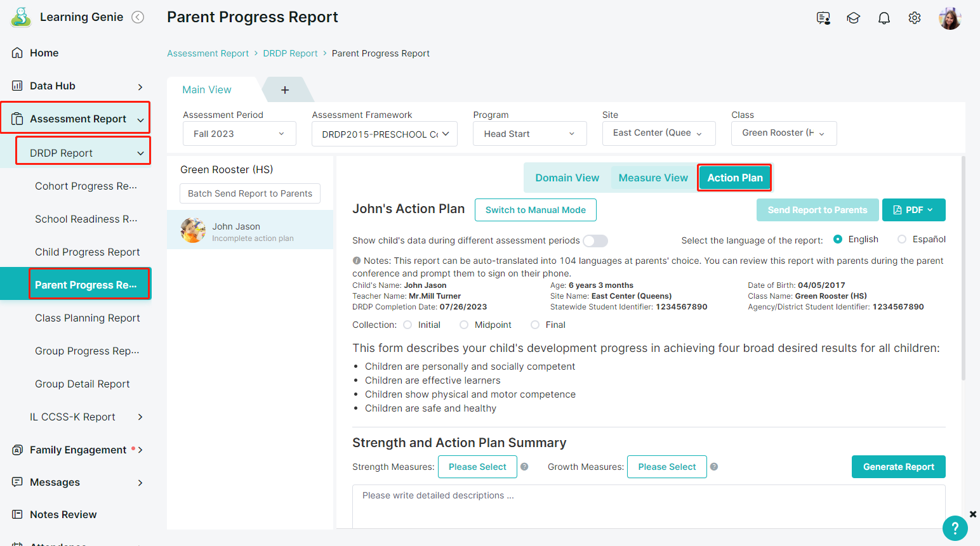Click the Messages speech bubble icon
The width and height of the screenshot is (980, 546).
tap(18, 482)
